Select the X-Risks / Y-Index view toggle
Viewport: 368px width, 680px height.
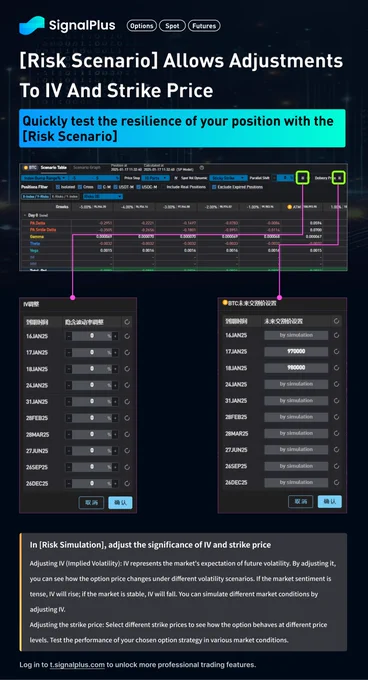coord(65,196)
